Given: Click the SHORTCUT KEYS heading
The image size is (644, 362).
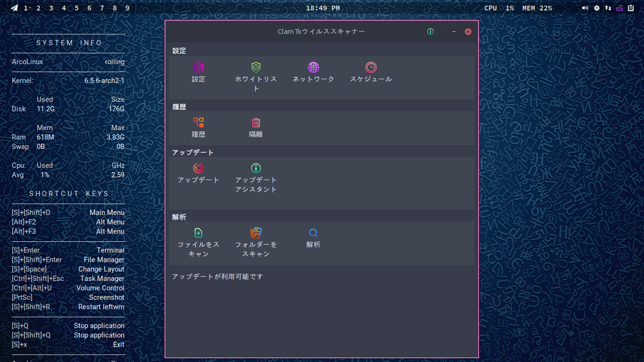Looking at the screenshot, I should click(69, 194).
